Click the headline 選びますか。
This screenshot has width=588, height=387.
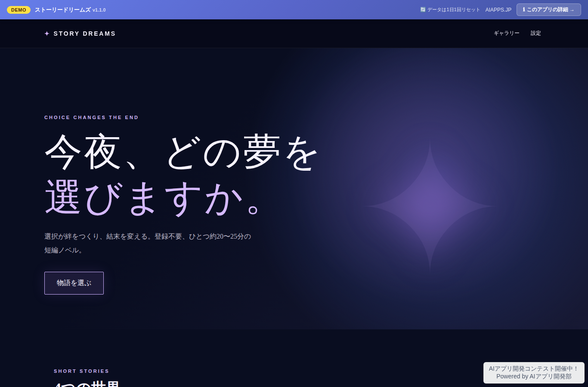[x=153, y=198]
